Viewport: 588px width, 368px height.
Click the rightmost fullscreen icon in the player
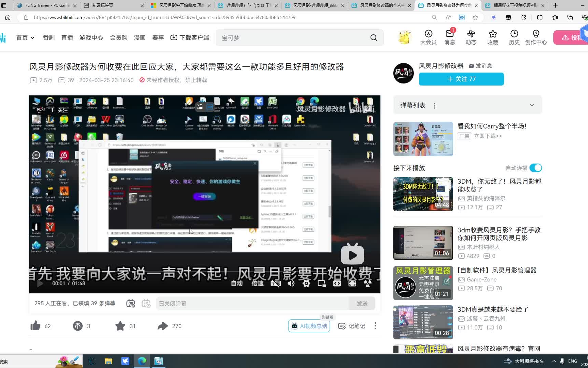tap(367, 283)
